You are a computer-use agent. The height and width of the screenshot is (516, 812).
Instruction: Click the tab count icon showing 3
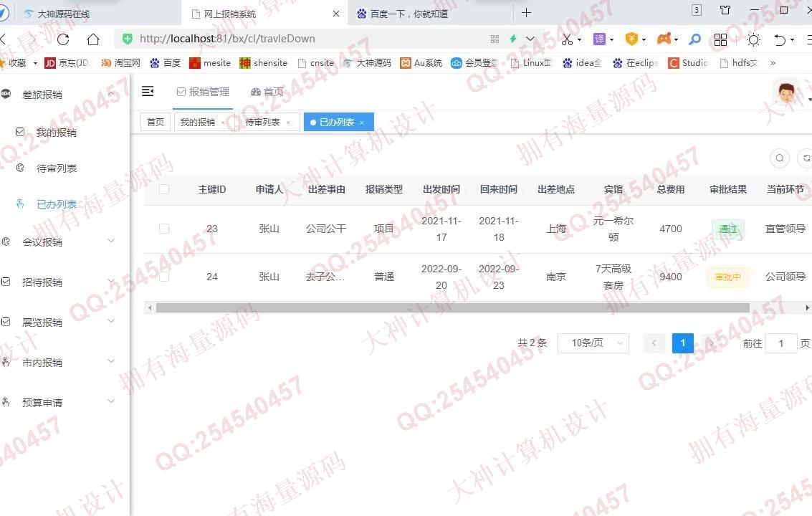(x=697, y=10)
